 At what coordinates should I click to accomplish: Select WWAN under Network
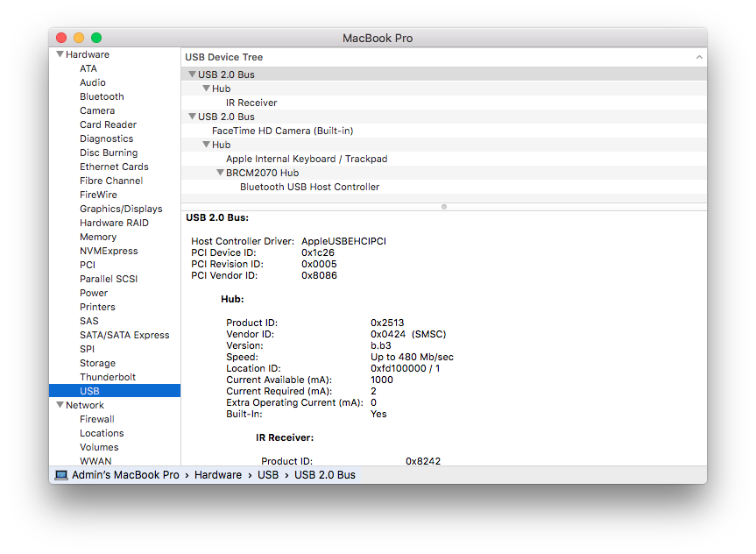[95, 461]
